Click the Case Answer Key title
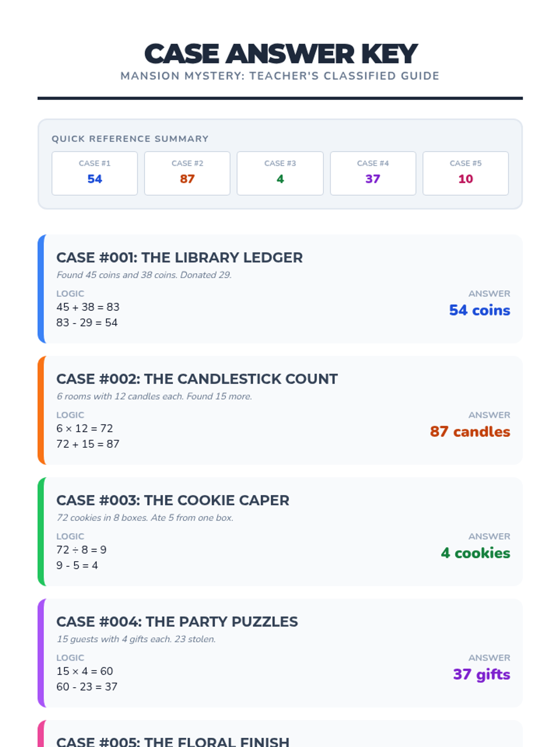 pyautogui.click(x=280, y=54)
